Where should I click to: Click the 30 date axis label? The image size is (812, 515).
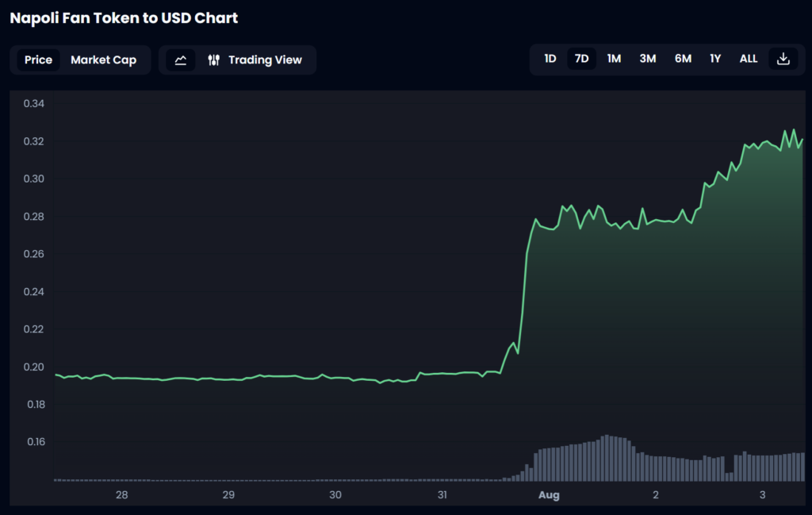pyautogui.click(x=335, y=495)
